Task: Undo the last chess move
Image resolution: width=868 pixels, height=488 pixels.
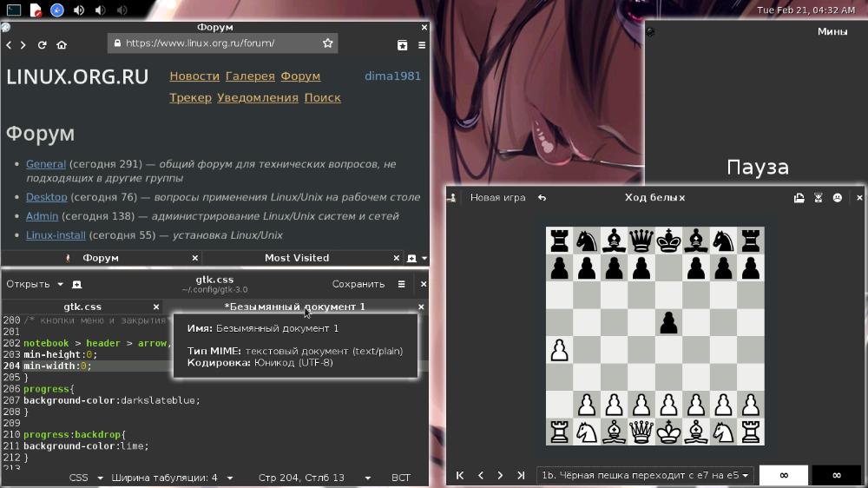Action: (542, 198)
